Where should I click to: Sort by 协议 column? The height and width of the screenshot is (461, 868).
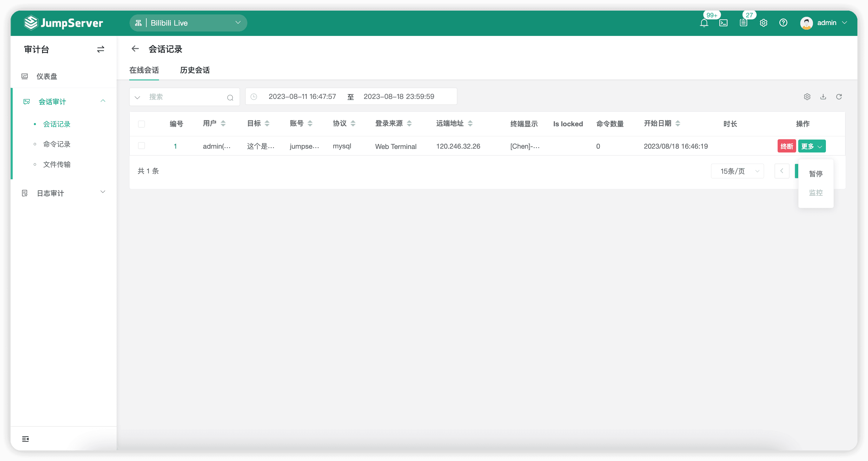[353, 124]
